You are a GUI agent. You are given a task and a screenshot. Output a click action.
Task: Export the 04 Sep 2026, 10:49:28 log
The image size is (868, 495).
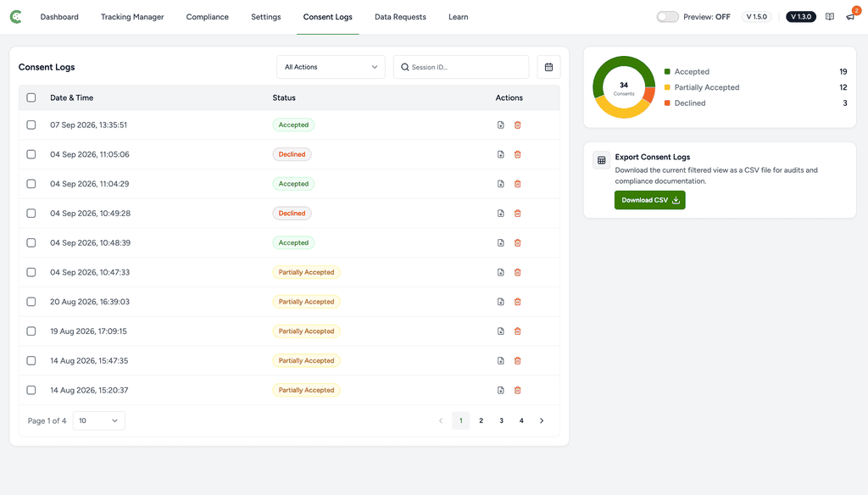[x=500, y=213]
